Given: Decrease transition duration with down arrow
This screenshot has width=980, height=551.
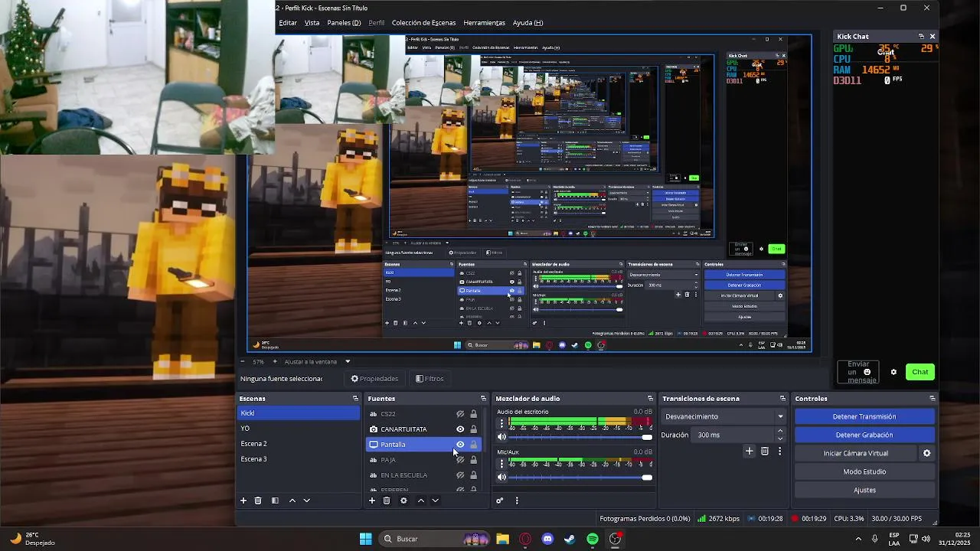Looking at the screenshot, I should click(x=780, y=439).
